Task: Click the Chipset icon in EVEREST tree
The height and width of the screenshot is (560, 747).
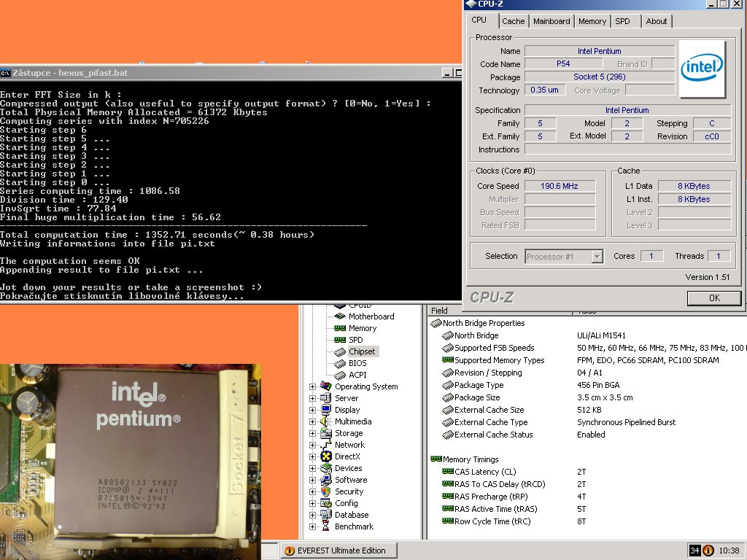Action: [340, 352]
